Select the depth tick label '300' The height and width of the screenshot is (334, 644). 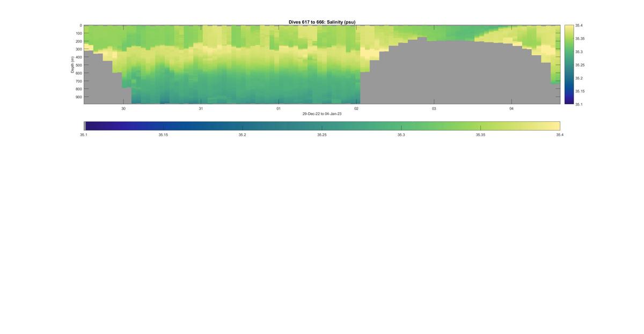[78, 49]
